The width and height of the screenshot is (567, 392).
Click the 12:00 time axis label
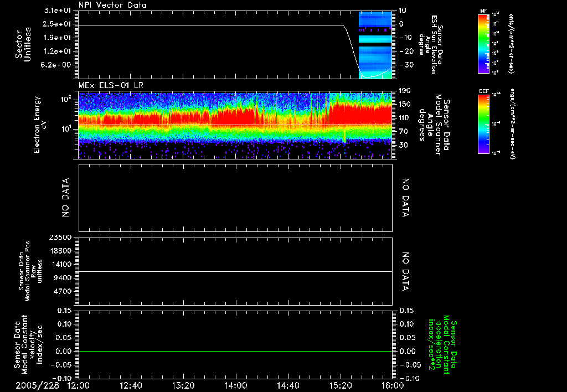click(79, 385)
